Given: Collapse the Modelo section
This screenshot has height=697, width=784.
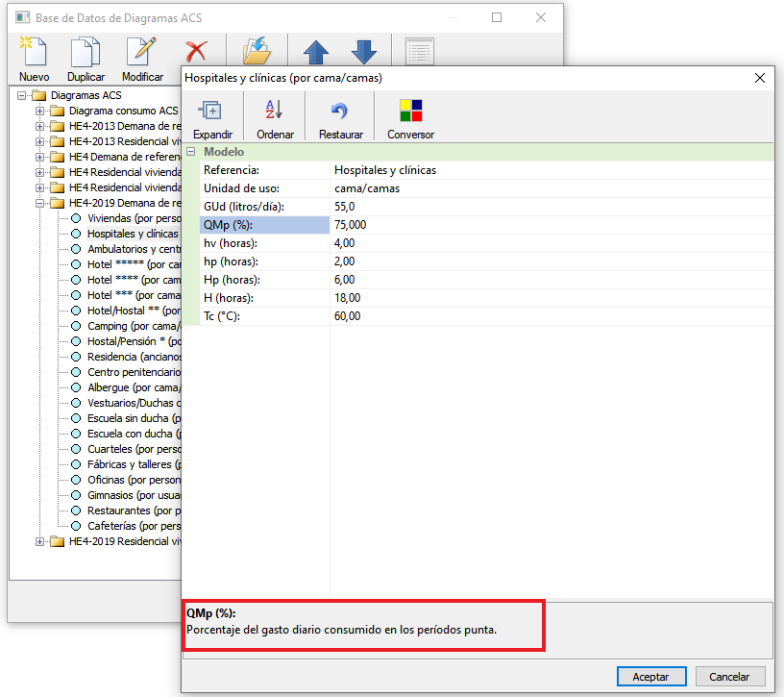Looking at the screenshot, I should [x=191, y=151].
